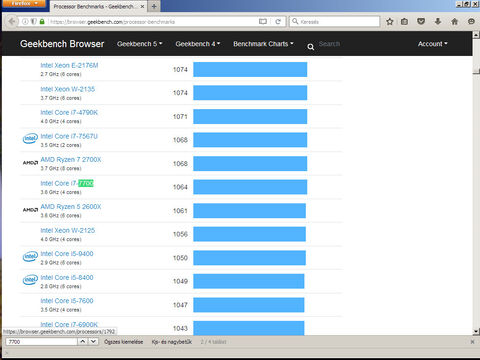Click the score bar for Core i7-7700
Viewport: 480px width, 360px height.
pyautogui.click(x=250, y=187)
